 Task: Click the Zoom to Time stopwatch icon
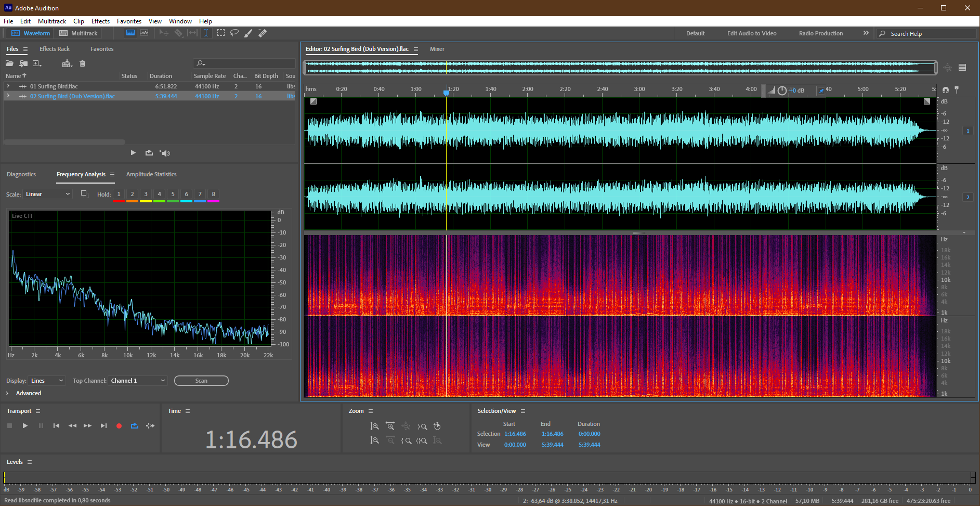437,426
